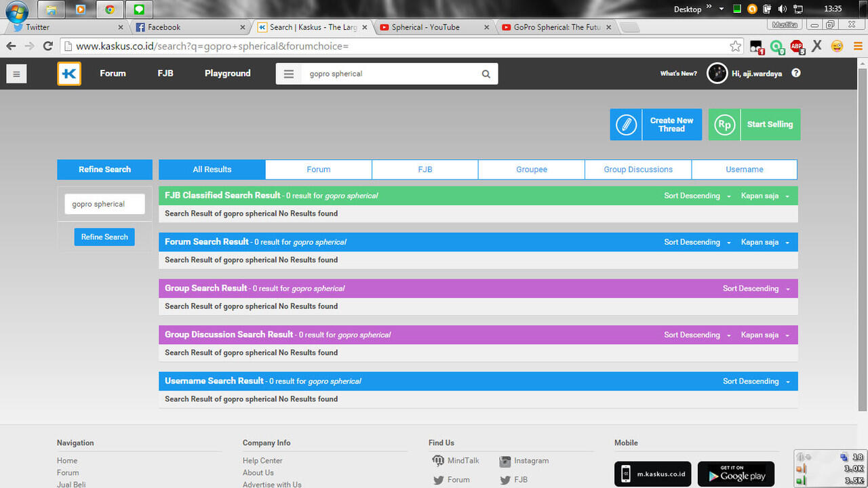Open Forum in top navigation

[113, 73]
